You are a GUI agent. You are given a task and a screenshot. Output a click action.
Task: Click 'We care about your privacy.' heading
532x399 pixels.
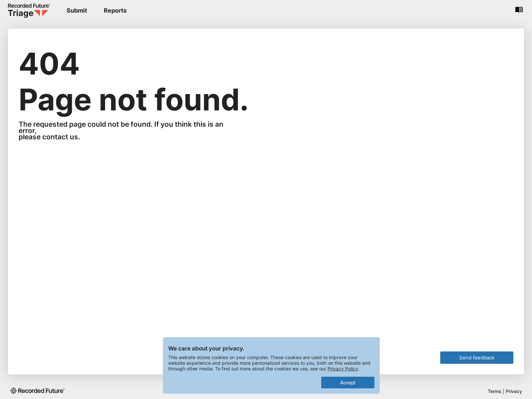pyautogui.click(x=206, y=348)
